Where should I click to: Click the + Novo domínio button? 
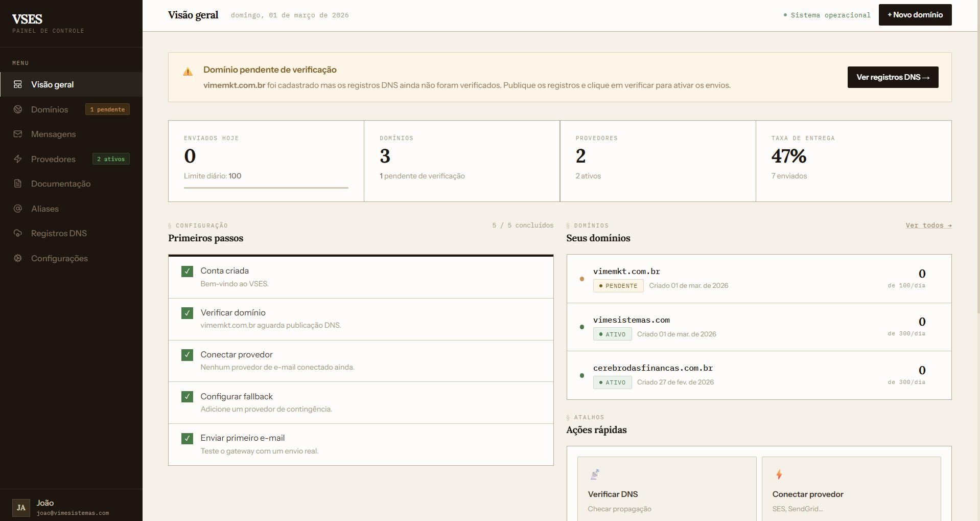(x=915, y=15)
